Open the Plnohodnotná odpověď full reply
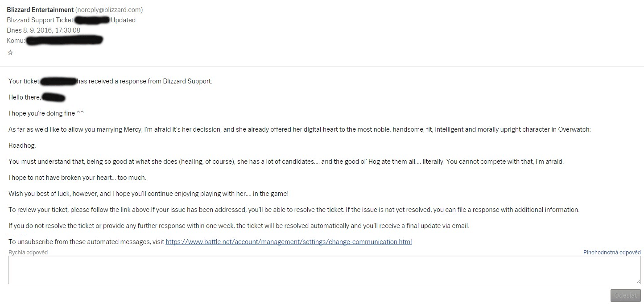The height and width of the screenshot is (307, 644). point(612,253)
